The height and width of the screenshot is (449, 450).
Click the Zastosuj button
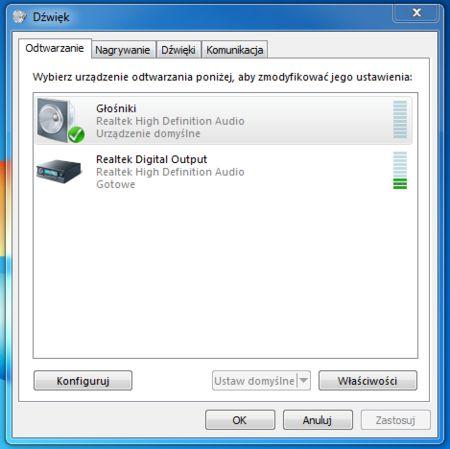(395, 420)
